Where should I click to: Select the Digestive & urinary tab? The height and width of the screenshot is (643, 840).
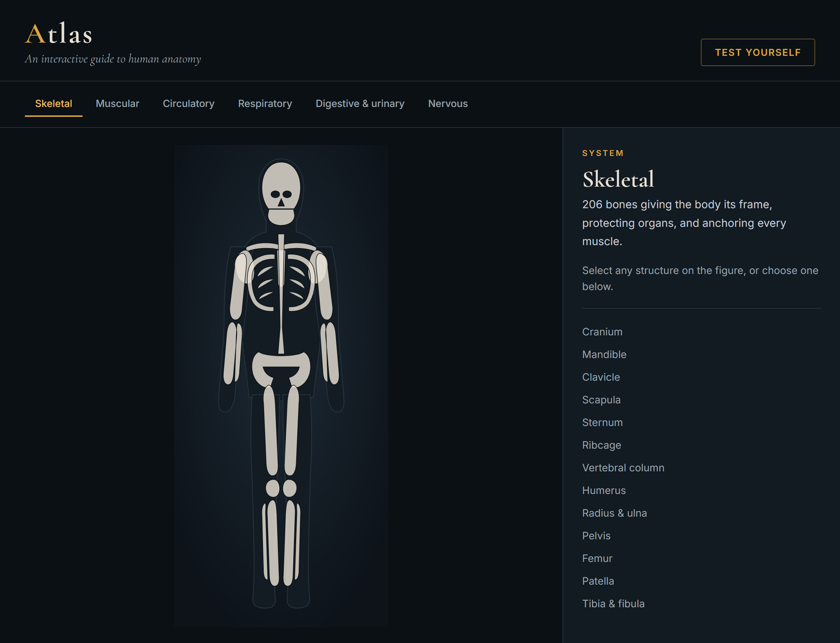coord(360,103)
